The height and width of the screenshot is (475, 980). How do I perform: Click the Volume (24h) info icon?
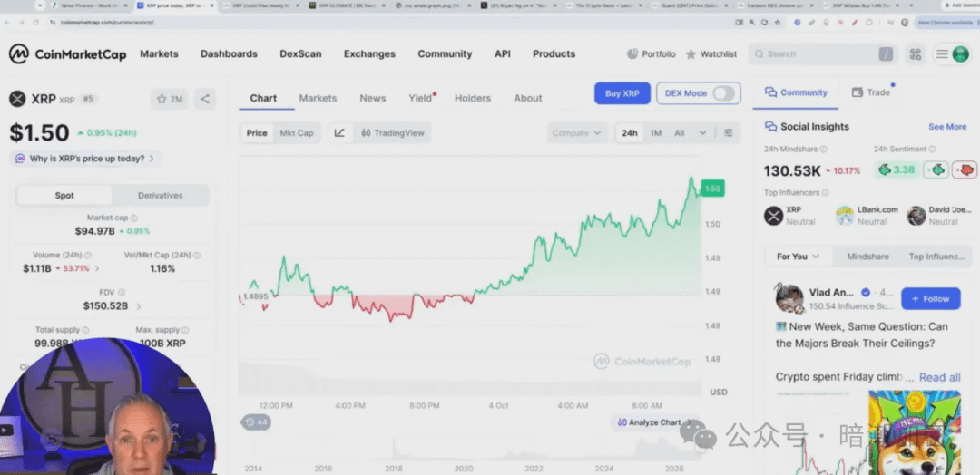pyautogui.click(x=88, y=256)
